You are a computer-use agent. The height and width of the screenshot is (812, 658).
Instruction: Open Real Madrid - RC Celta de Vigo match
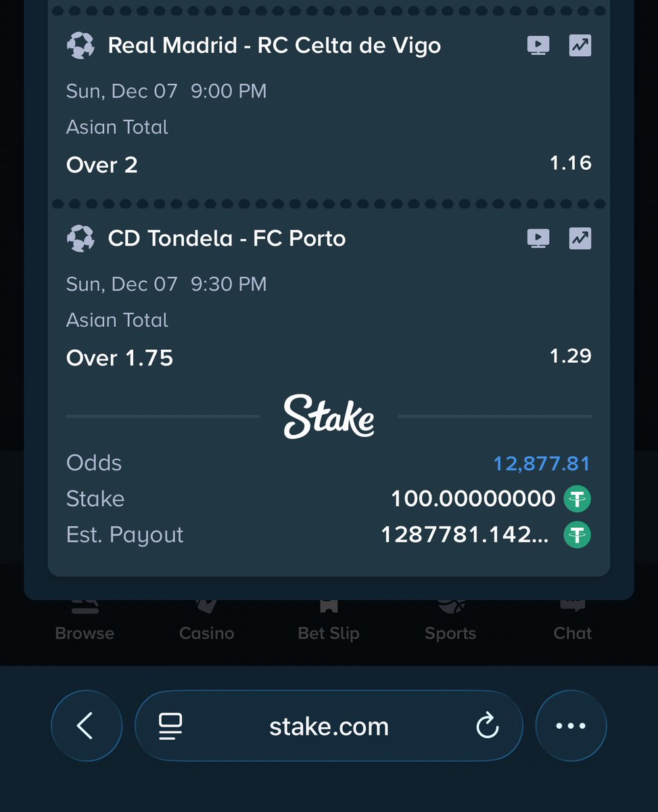[x=274, y=45]
